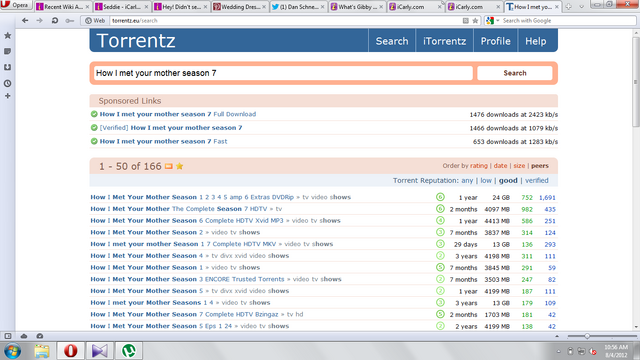Open Season 6 Complete HDTV Xvid MP3 torrent

tap(187, 221)
